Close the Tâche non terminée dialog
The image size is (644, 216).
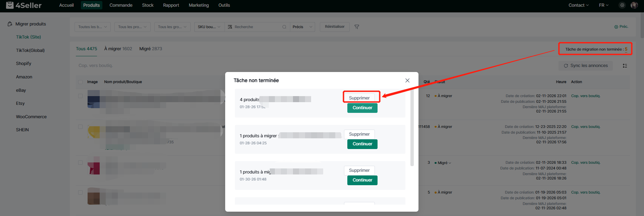pyautogui.click(x=407, y=80)
